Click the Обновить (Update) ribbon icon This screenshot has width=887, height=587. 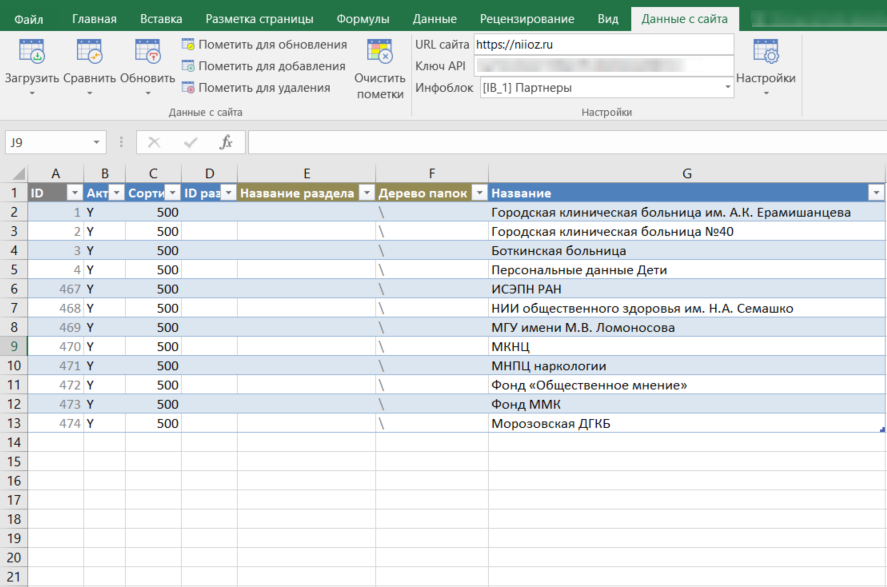[x=147, y=52]
